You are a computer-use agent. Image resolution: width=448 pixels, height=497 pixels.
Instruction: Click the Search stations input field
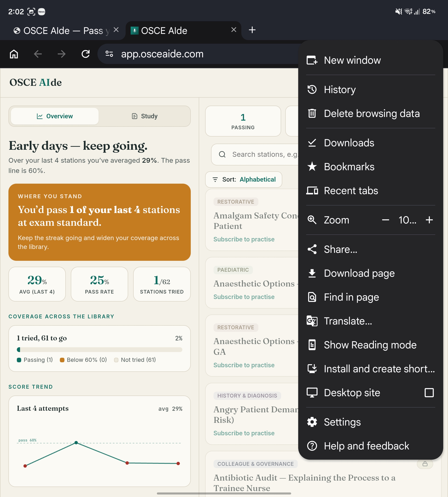click(255, 155)
